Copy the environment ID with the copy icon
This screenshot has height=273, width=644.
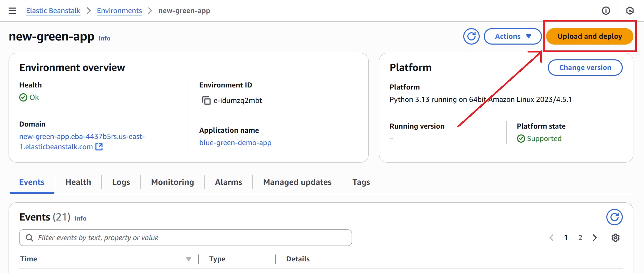point(206,100)
